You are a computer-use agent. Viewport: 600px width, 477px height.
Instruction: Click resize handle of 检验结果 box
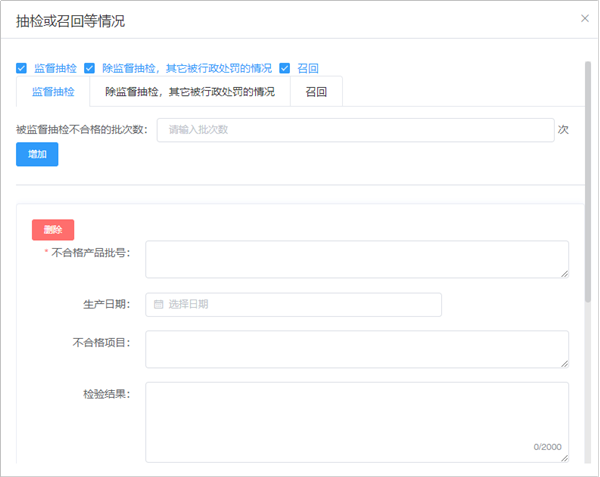point(564,459)
